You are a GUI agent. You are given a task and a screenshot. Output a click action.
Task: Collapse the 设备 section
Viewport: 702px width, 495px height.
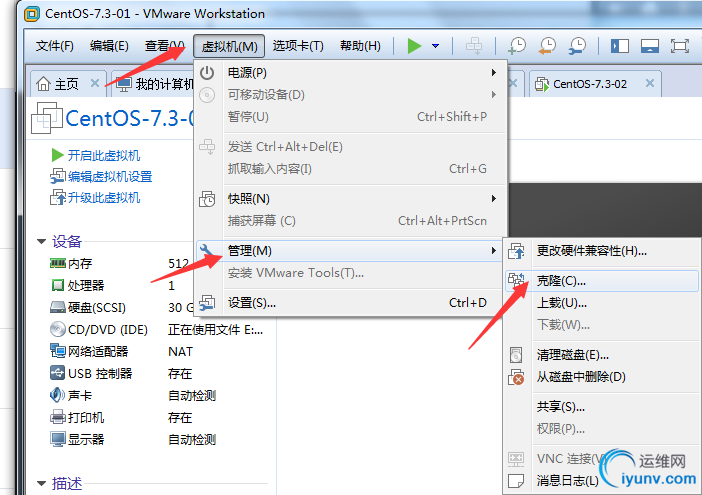pyautogui.click(x=41, y=242)
